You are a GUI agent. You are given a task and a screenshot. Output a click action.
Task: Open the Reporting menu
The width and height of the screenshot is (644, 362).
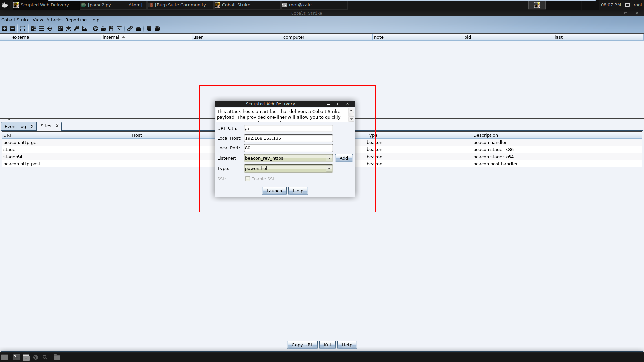[x=76, y=20]
